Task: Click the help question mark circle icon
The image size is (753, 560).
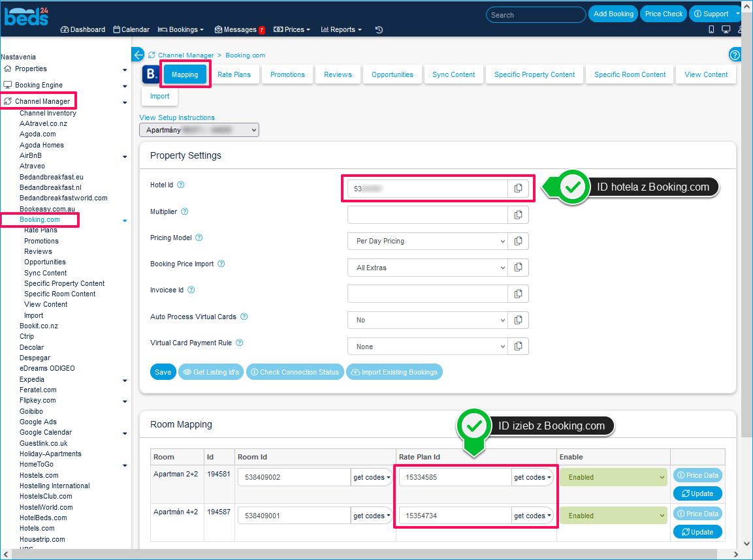Action: [735, 55]
